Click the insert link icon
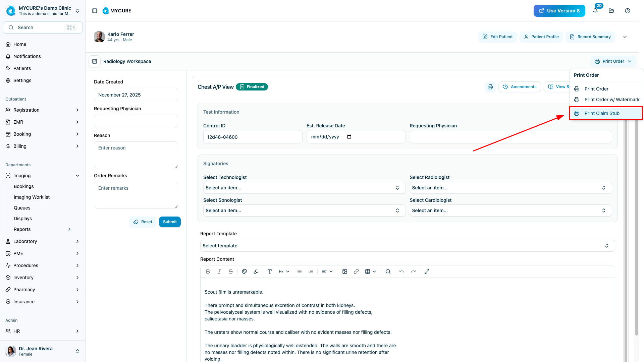 click(356, 271)
